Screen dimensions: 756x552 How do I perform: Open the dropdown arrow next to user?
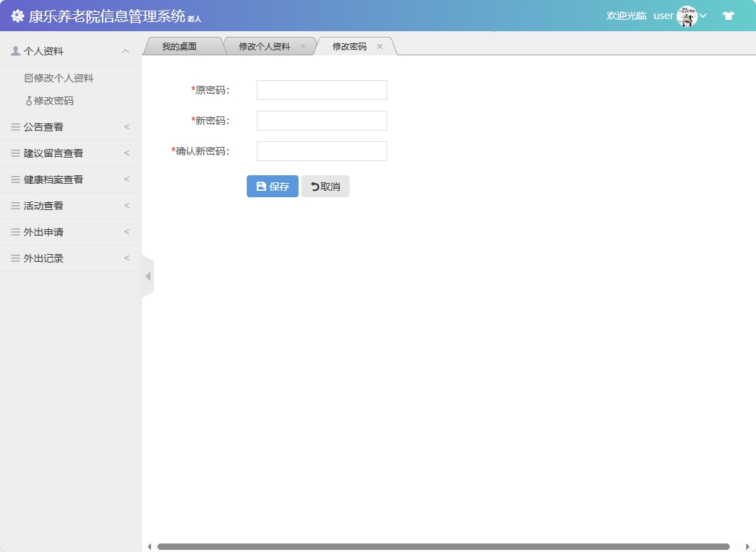tap(702, 15)
